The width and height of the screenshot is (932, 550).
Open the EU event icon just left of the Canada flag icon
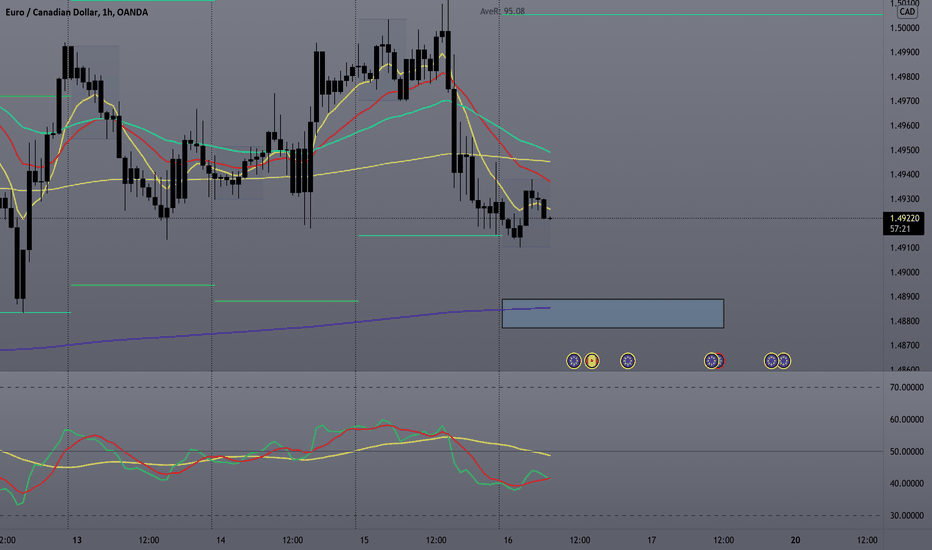coord(574,361)
